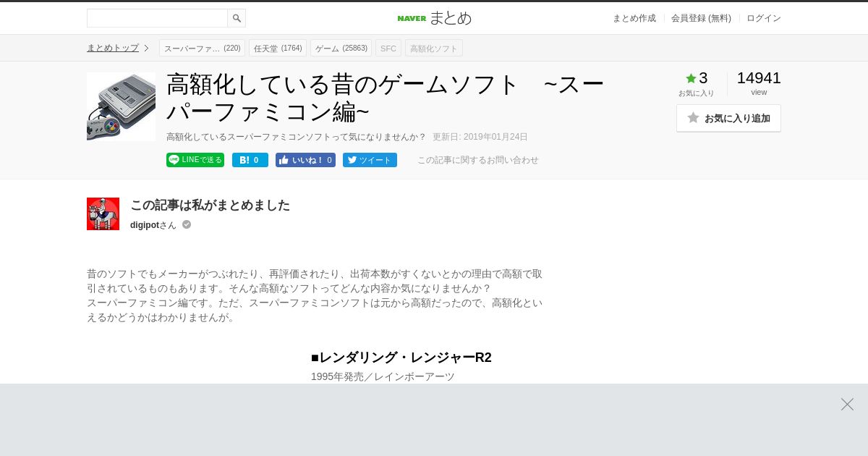The width and height of the screenshot is (868, 456).
Task: Open digipot profile name link
Action: (x=145, y=225)
